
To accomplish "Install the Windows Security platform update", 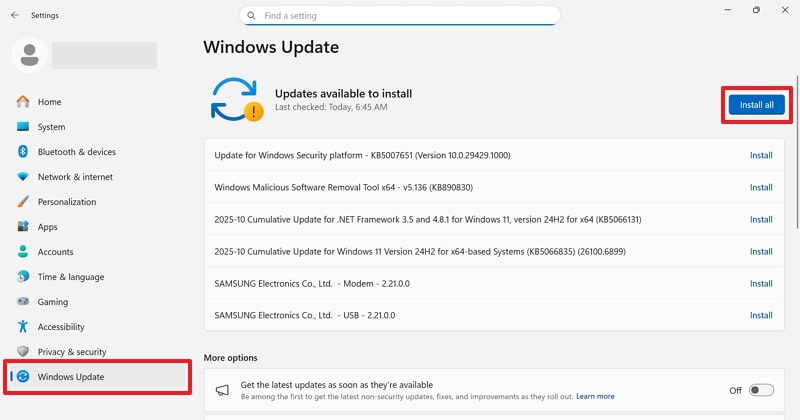I will point(761,155).
